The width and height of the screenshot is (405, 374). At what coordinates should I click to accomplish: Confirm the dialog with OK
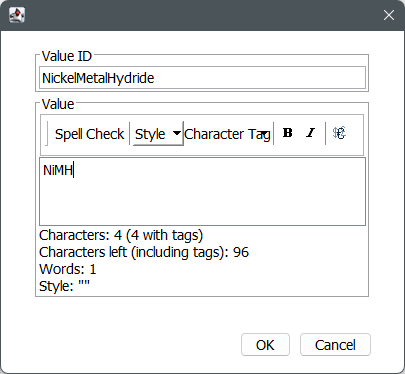point(265,345)
